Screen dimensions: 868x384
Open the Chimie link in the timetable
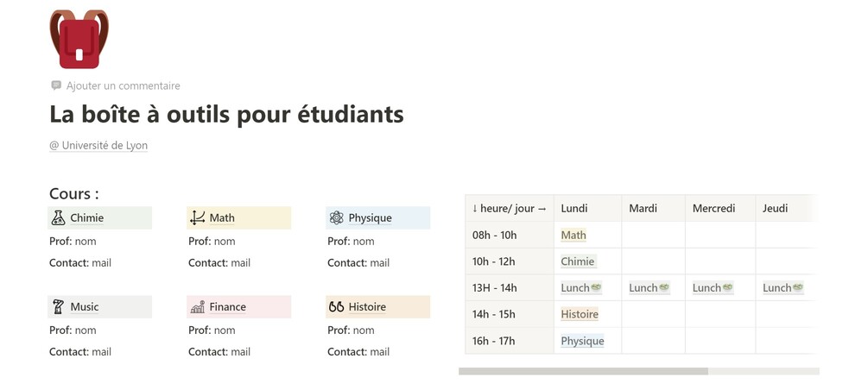pos(578,261)
